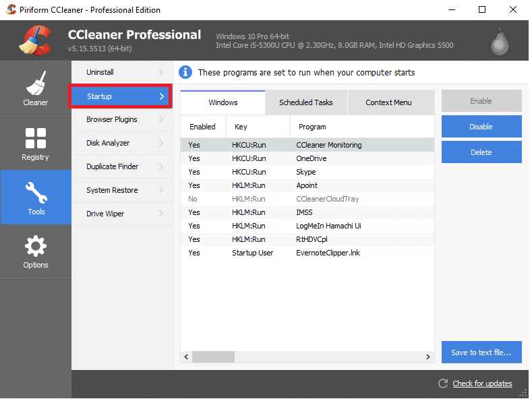The height and width of the screenshot is (401, 532).
Task: Select the Tools wrench icon
Action: tap(36, 196)
